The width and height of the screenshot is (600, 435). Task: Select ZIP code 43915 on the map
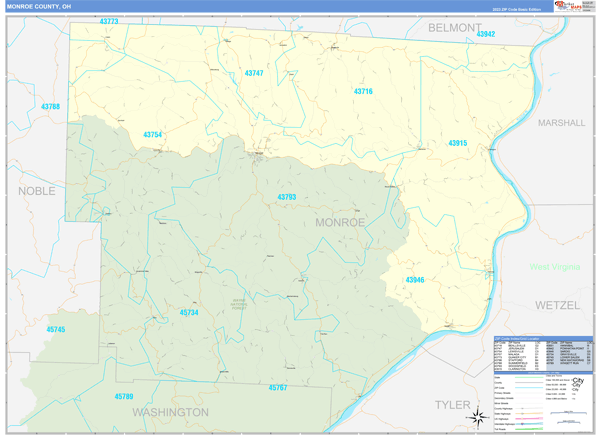[x=457, y=143]
